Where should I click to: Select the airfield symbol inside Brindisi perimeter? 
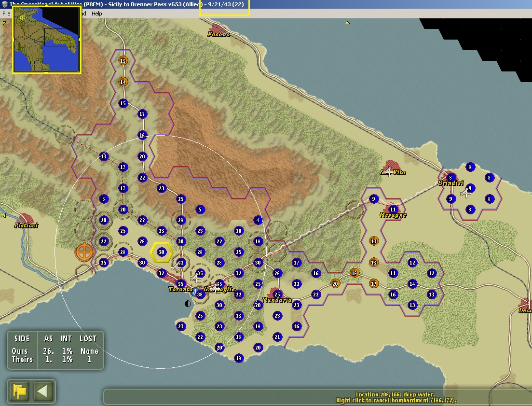[x=465, y=193]
